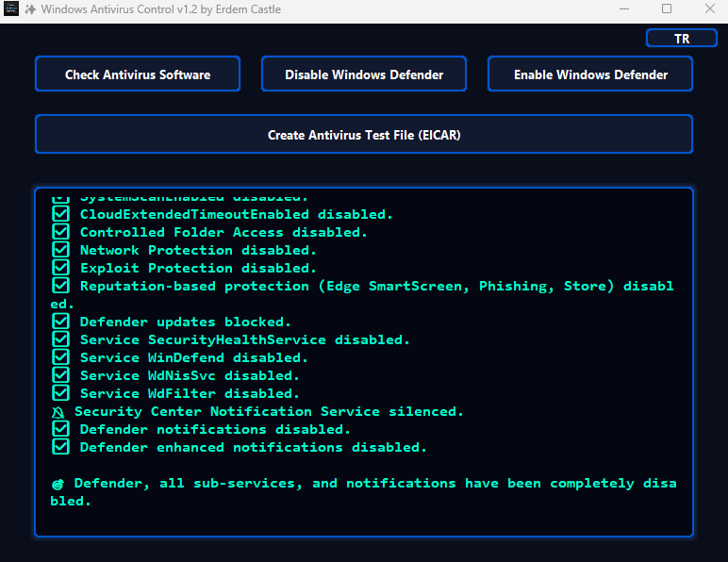Select text 'Reputation-based protection (Edge SmartScreen'

(273, 286)
